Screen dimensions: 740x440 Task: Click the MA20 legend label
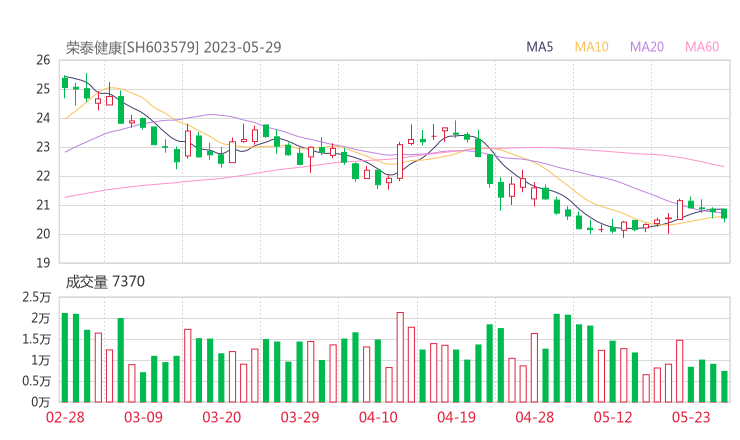pos(647,47)
